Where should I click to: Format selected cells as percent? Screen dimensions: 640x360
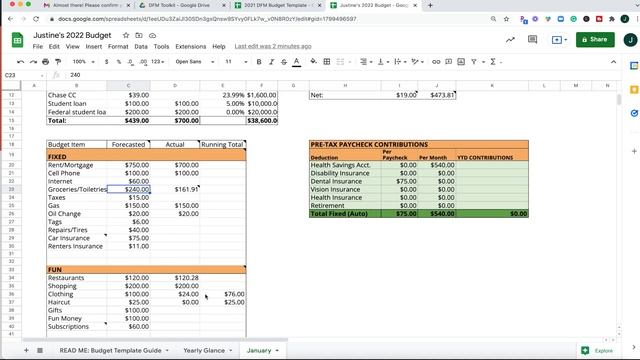(x=119, y=62)
